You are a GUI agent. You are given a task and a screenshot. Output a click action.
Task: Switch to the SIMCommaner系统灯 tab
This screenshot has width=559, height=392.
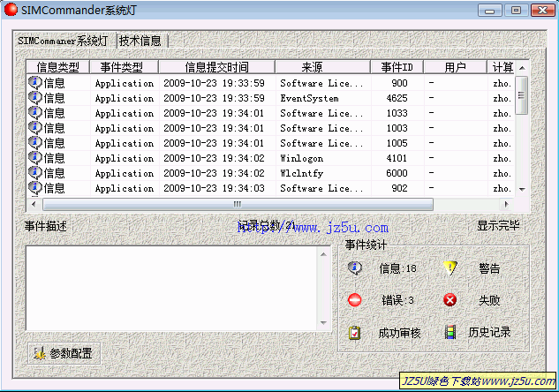click(63, 41)
